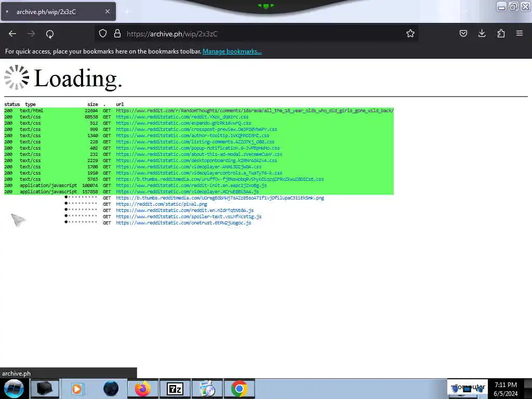Click the taskbar clock showing 7:11 PM
This screenshot has width=532, height=399.
pyautogui.click(x=506, y=389)
